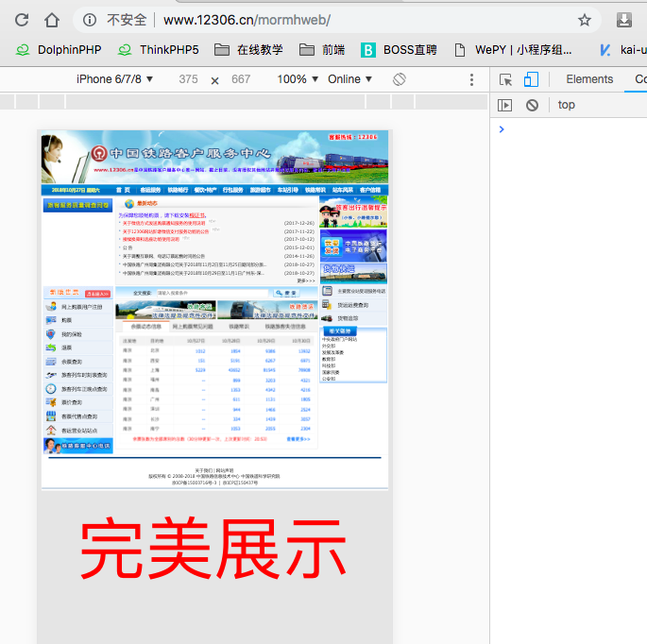Click the 网上购票用户注册 icon
This screenshot has width=647, height=644.
tap(51, 307)
